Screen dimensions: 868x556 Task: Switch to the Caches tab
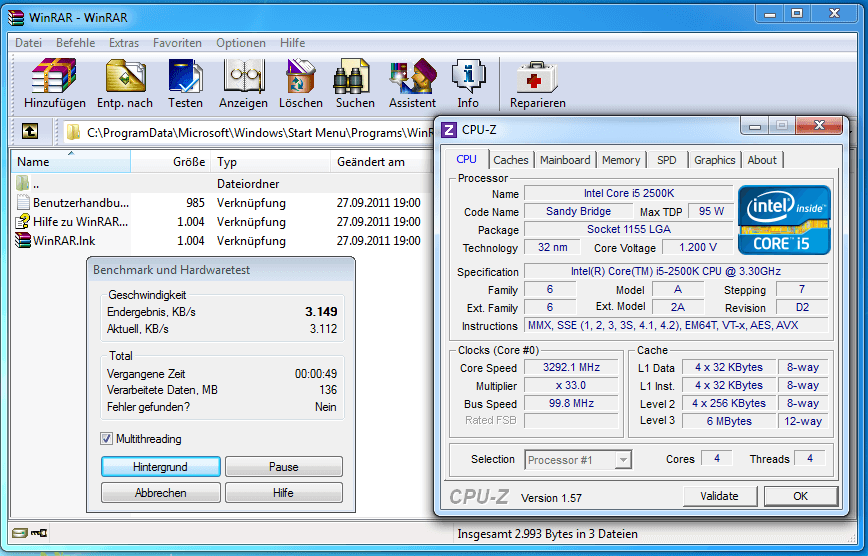pyautogui.click(x=511, y=160)
